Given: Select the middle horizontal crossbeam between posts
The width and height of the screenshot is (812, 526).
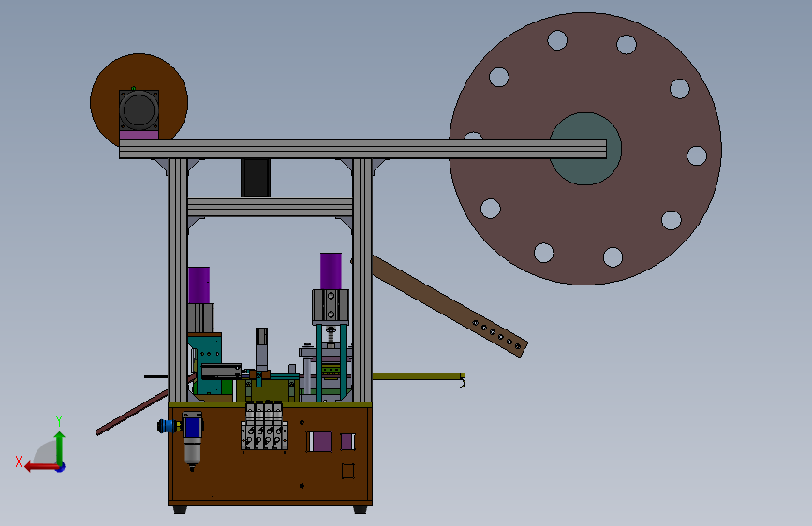Looking at the screenshot, I should (x=270, y=207).
